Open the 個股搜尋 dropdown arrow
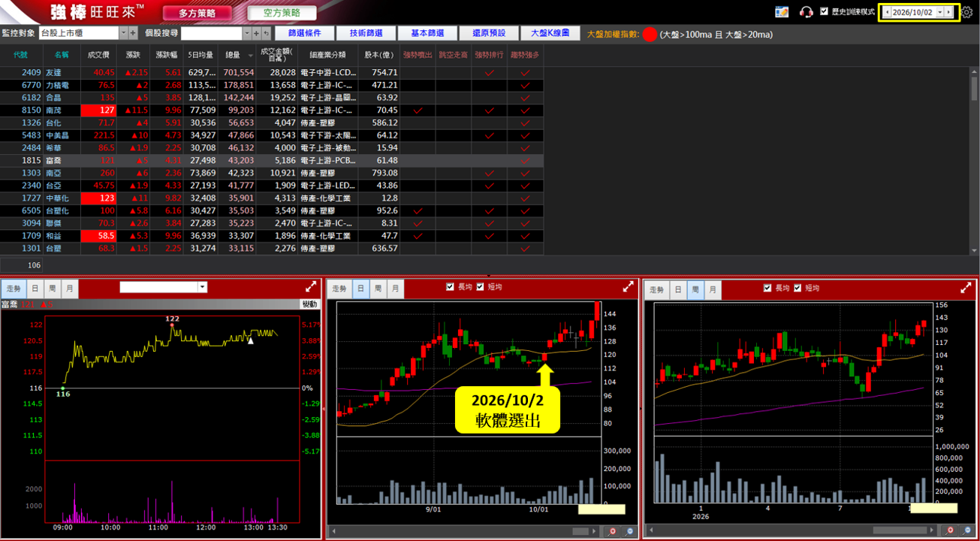 pyautogui.click(x=247, y=33)
